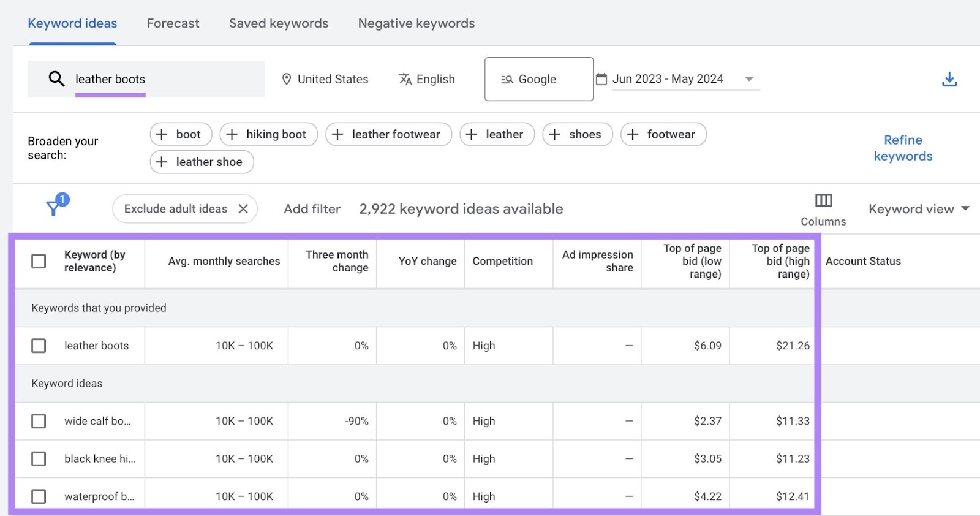Add 'leather' suggestion chip
This screenshot has height=516, width=980.
point(497,134)
